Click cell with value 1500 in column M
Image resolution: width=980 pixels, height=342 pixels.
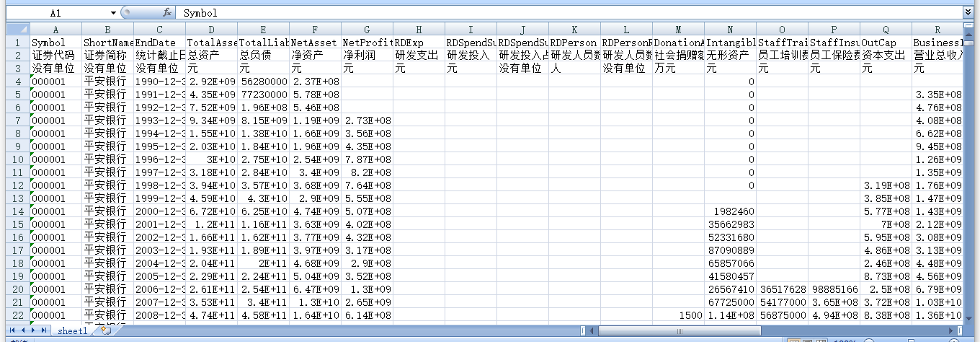678,315
